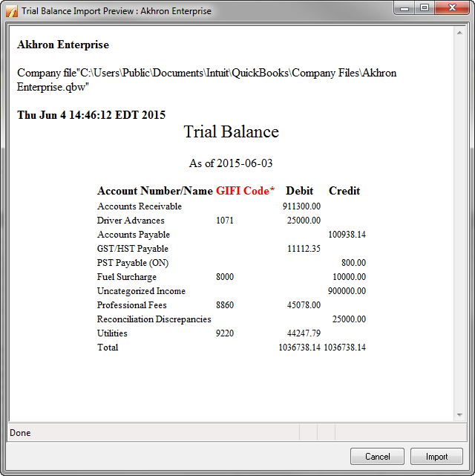Click the total debit 1036738.14
This screenshot has width=475, height=476.
tap(299, 348)
